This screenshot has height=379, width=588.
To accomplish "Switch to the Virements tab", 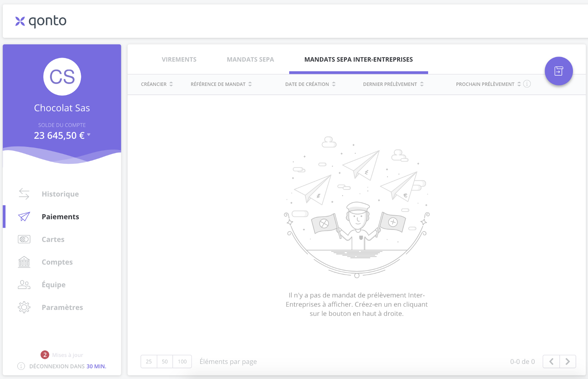I will point(179,59).
